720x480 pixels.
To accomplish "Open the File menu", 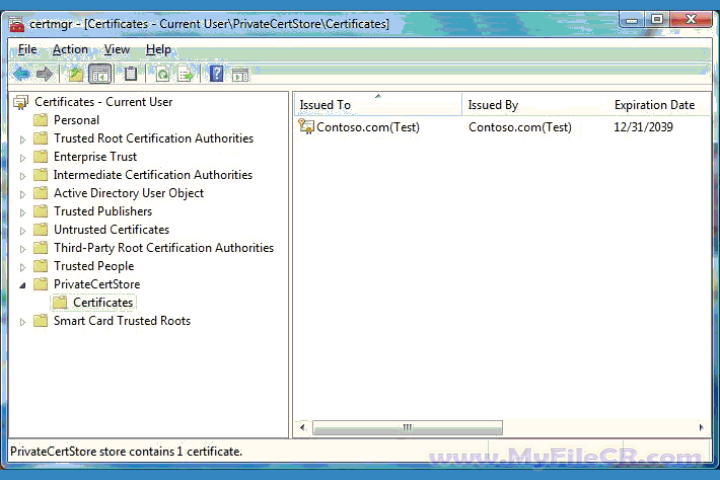I will point(27,49).
